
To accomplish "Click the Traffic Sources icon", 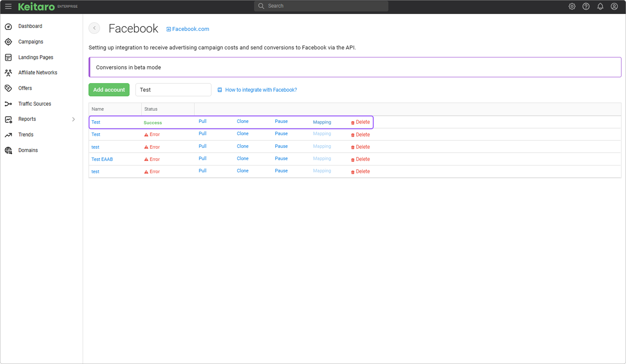I will (x=8, y=104).
